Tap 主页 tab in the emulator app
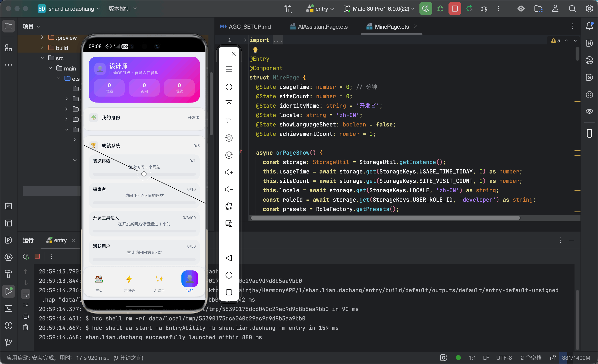The height and width of the screenshot is (364, 598). pos(99,283)
